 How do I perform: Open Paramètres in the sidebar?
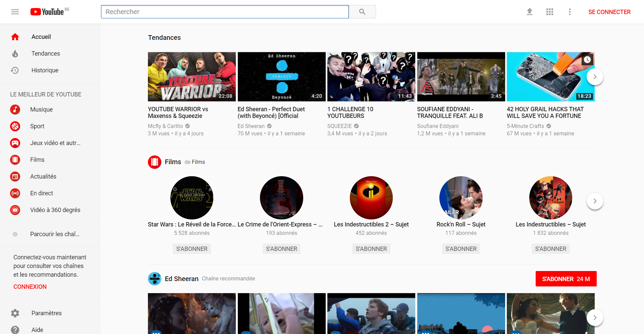click(50, 313)
